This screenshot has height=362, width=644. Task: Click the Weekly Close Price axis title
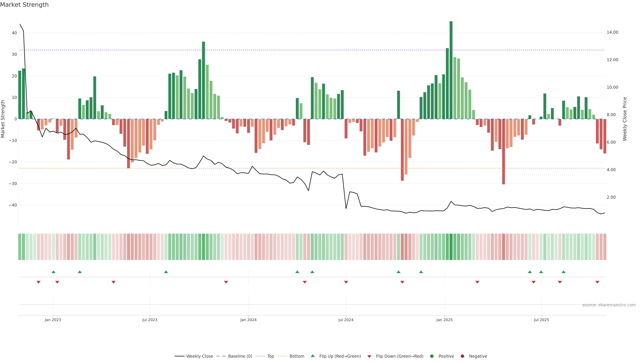(625, 119)
